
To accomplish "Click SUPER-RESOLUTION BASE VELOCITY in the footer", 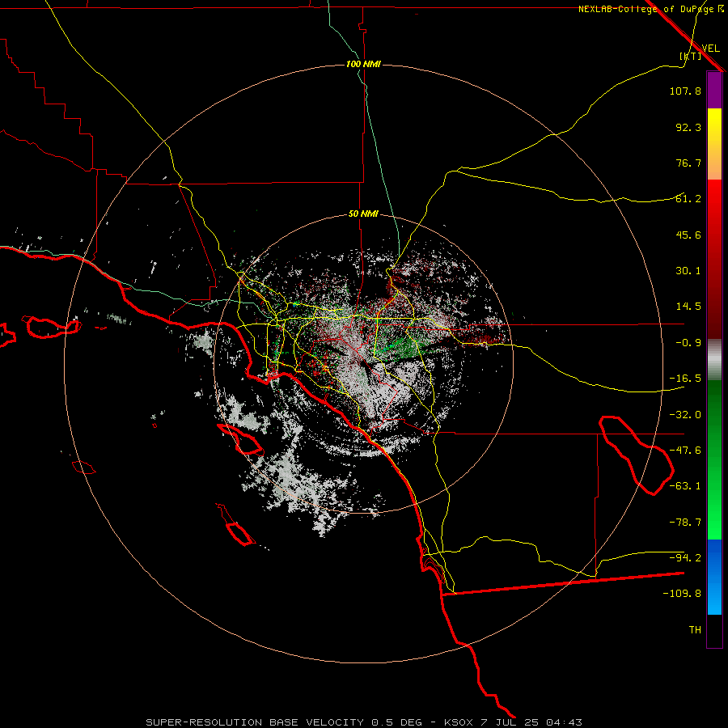I will tap(255, 722).
